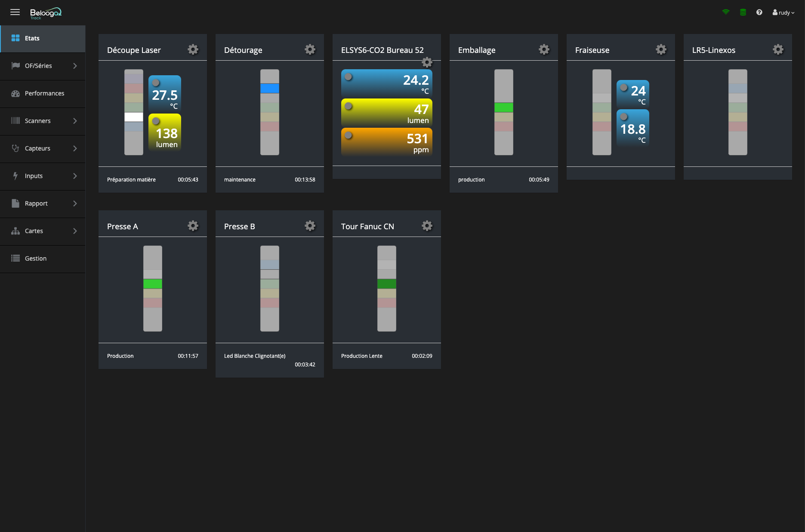Open the hamburger menu in top bar

[15, 12]
